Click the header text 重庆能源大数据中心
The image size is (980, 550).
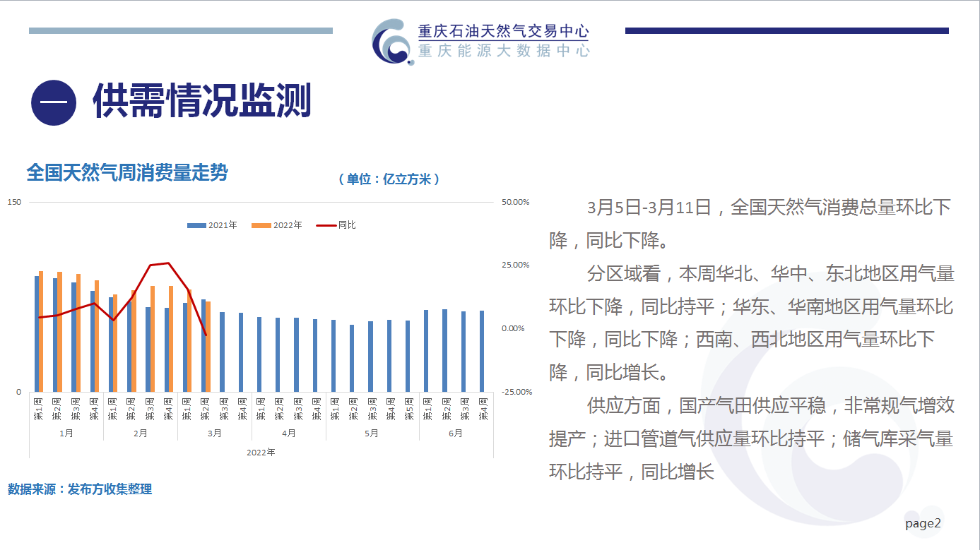504,51
